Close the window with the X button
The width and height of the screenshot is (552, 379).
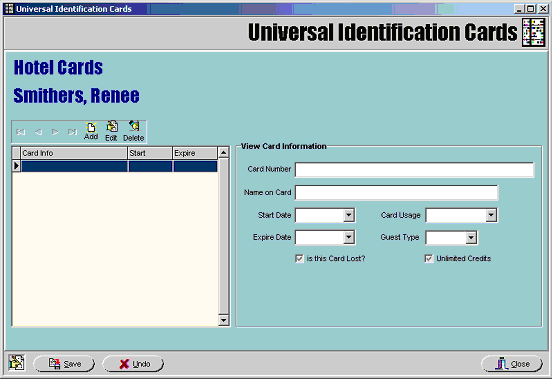(543, 9)
